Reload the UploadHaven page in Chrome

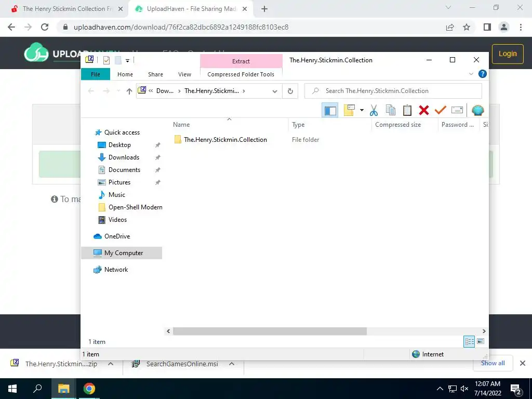coord(45,27)
